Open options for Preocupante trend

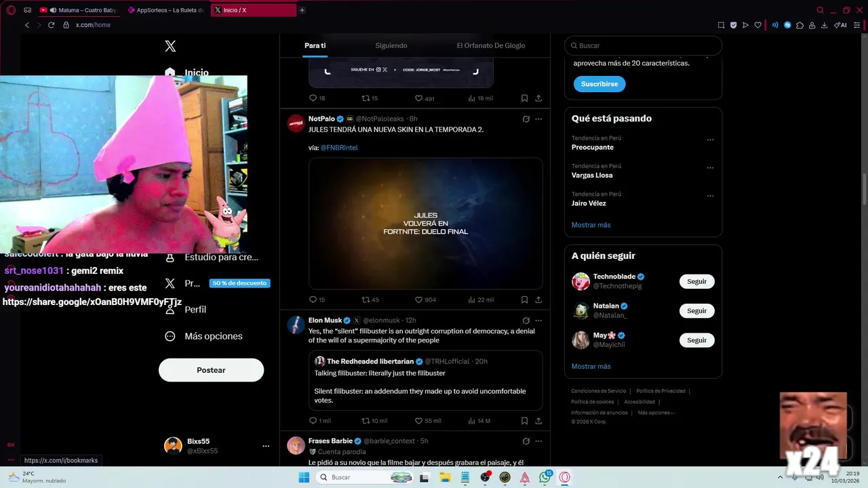pos(710,140)
